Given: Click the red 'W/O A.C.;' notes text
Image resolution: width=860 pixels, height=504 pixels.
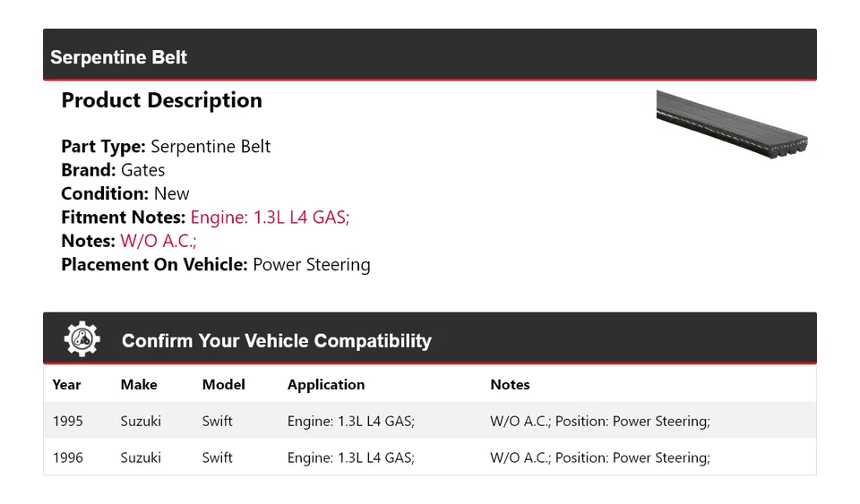Looking at the screenshot, I should pos(159,241).
